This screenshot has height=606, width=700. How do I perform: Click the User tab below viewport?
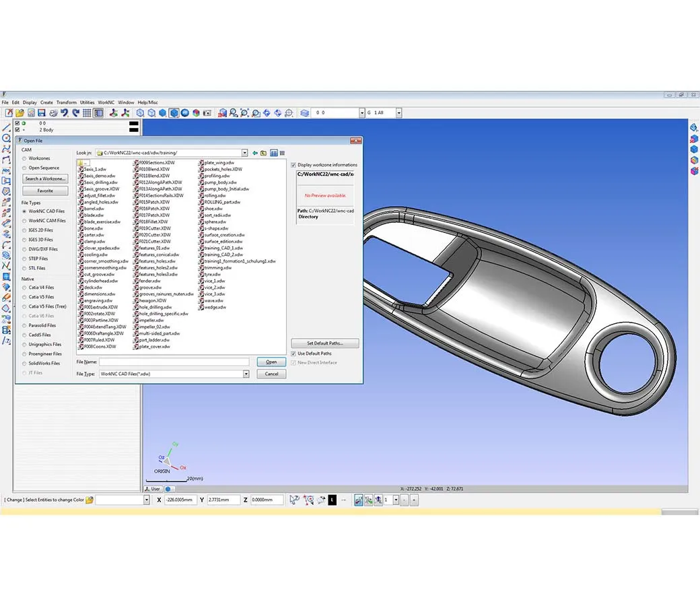click(153, 489)
